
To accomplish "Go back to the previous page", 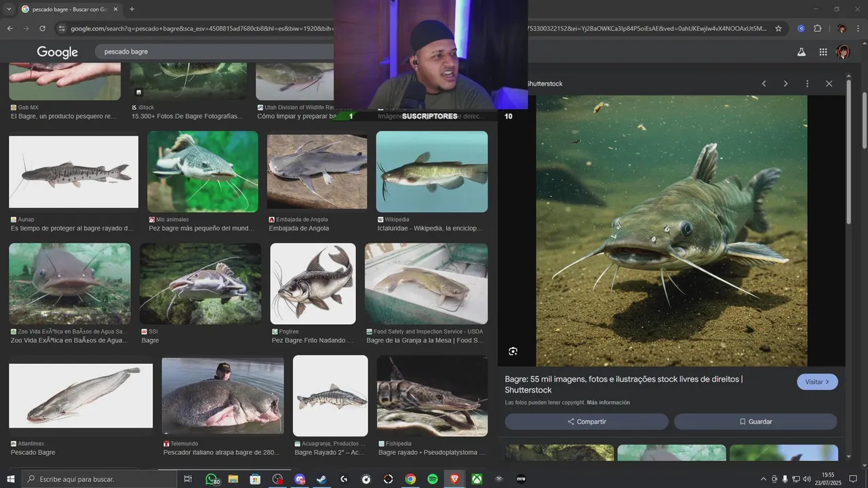I will 10,28.
